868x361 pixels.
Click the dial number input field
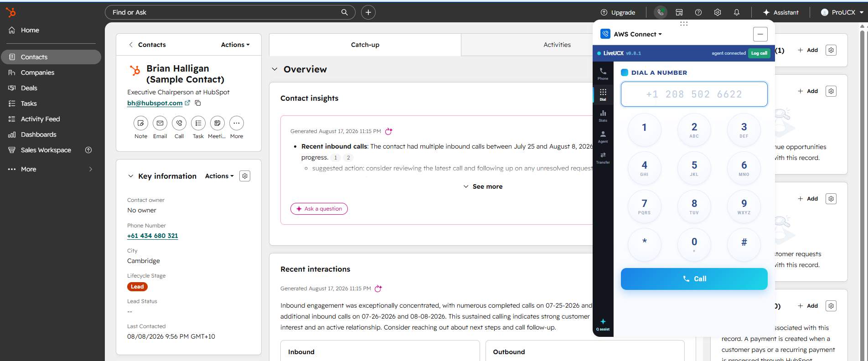tap(694, 94)
